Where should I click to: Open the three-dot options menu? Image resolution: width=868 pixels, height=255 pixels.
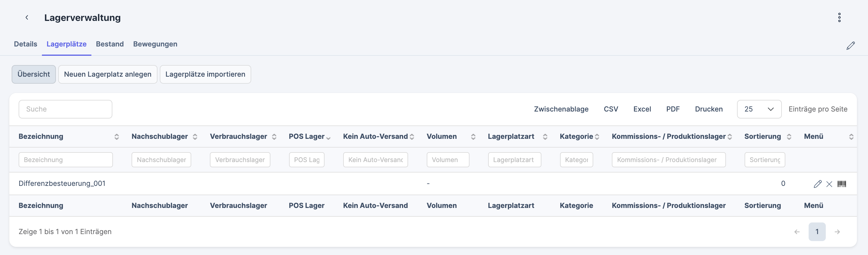point(839,17)
